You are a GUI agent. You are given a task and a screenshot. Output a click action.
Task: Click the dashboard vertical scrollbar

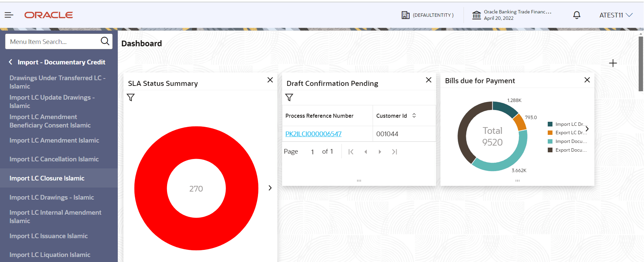[x=640, y=64]
